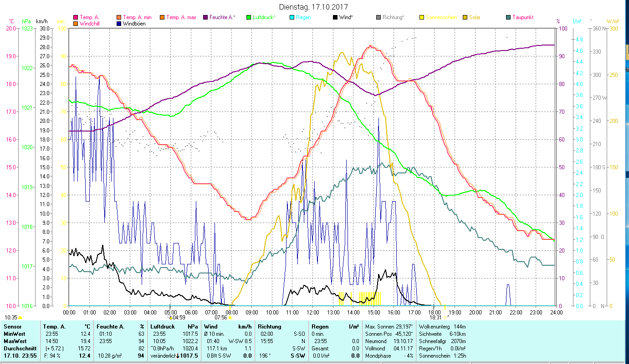Click the Temp. A. max legend square
The width and height of the screenshot is (629, 364).
(162, 17)
